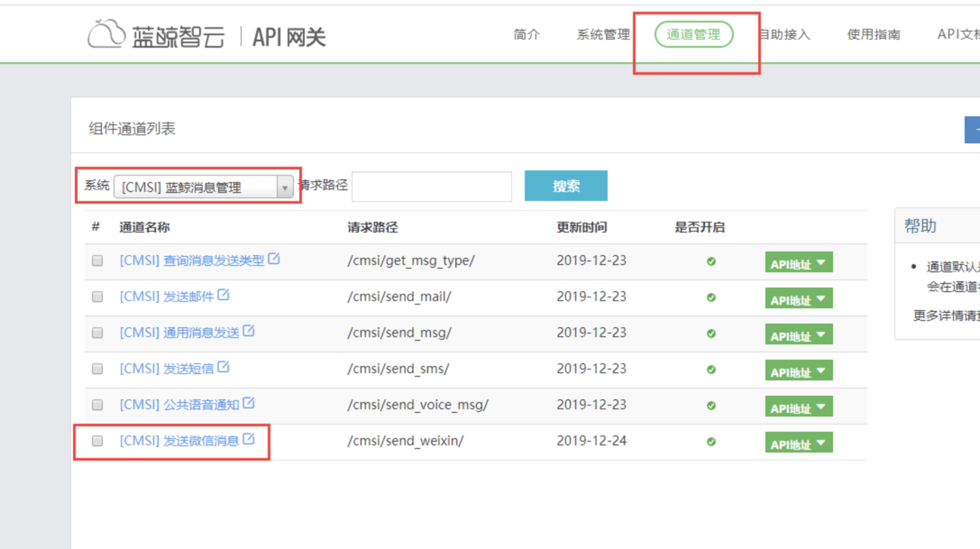Edit icon next to 公共语音通知
Screen dimensions: 980x549
pyautogui.click(x=249, y=403)
